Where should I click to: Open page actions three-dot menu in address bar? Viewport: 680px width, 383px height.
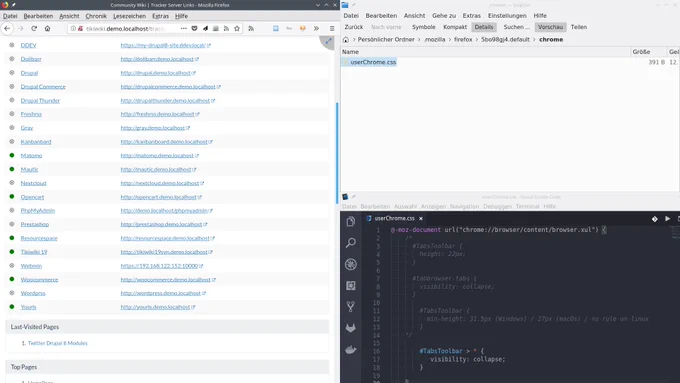pyautogui.click(x=184, y=29)
